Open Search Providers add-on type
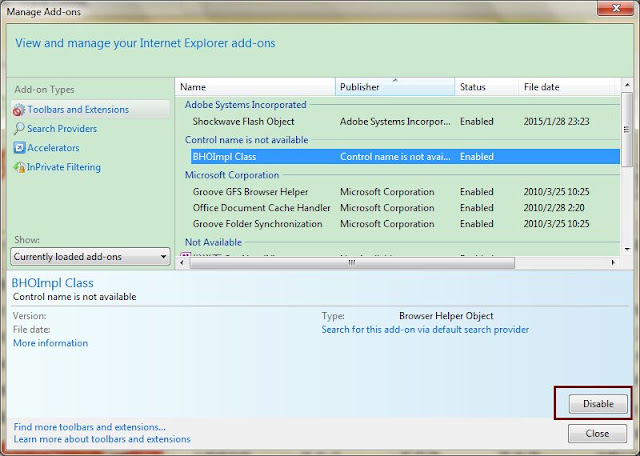Screen dimensions: 640x456 click(x=62, y=129)
